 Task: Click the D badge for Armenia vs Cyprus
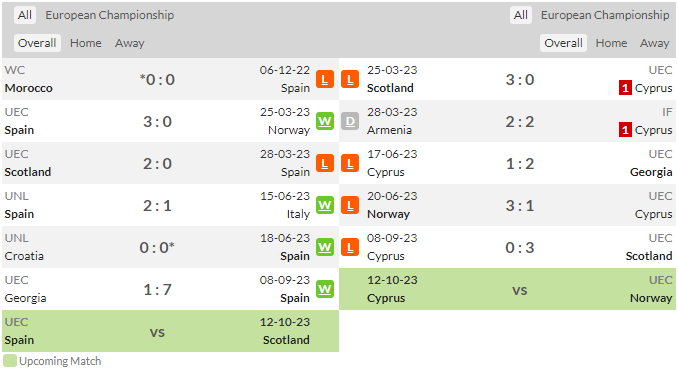(x=350, y=122)
